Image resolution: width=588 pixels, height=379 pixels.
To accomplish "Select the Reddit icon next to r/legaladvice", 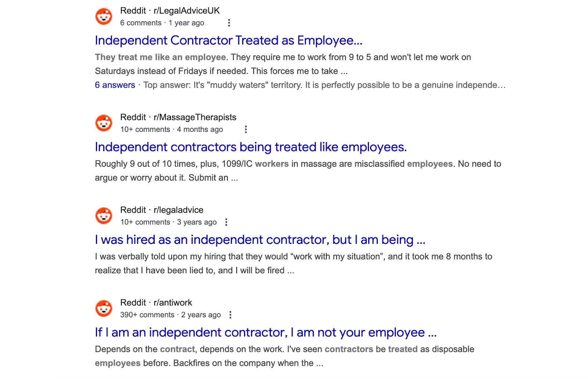I will coord(104,216).
